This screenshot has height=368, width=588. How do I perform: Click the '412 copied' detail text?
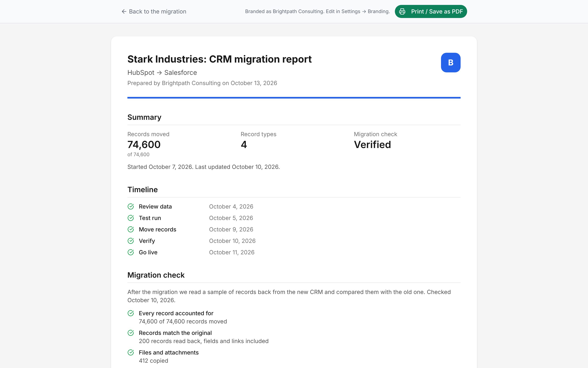pos(153,361)
